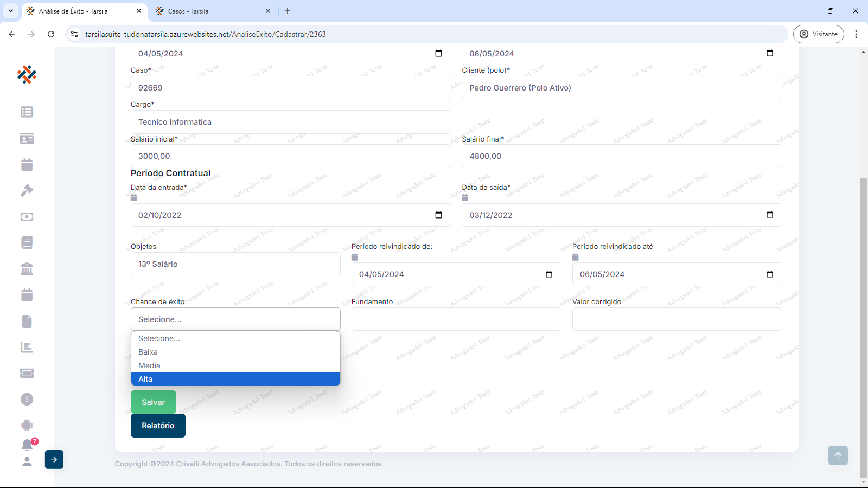The width and height of the screenshot is (868, 488).
Task: Expand the sidebar with arrow button
Action: [x=54, y=459]
